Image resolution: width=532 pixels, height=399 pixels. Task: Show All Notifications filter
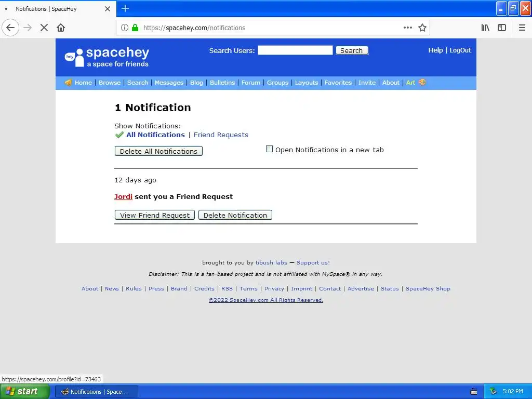click(x=155, y=135)
